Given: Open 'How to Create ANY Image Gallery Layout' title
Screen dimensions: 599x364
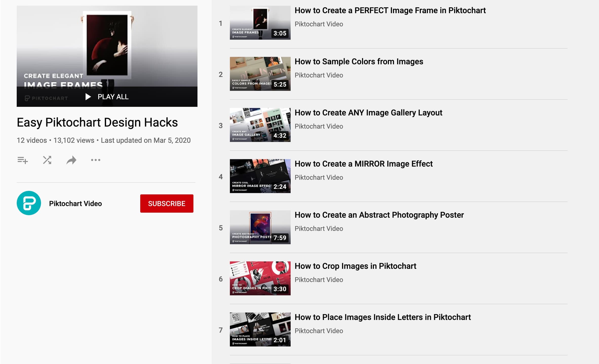Looking at the screenshot, I should tap(368, 113).
